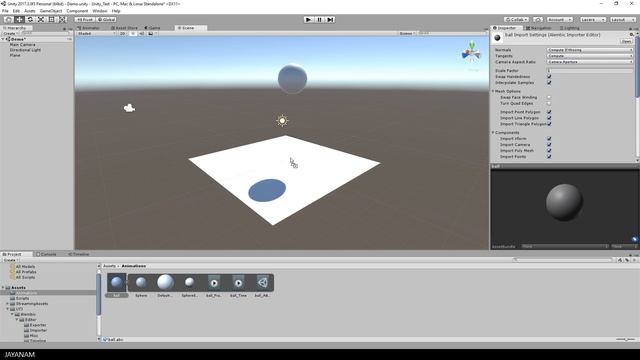
Task: Select the Scale tool in the toolbar
Action: coord(41,20)
